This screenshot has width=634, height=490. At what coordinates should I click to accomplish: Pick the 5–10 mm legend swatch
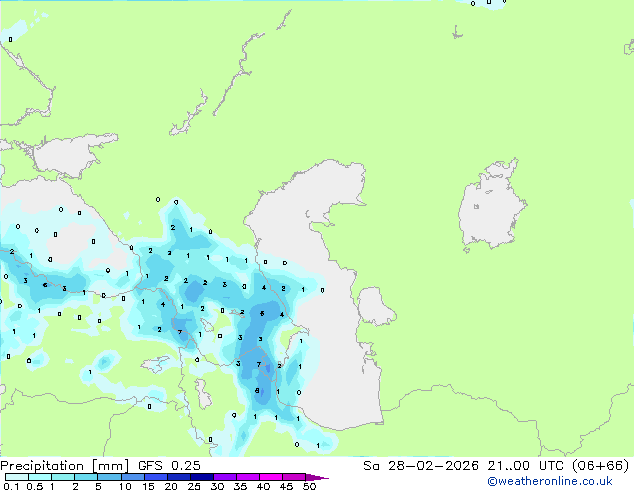(x=110, y=477)
